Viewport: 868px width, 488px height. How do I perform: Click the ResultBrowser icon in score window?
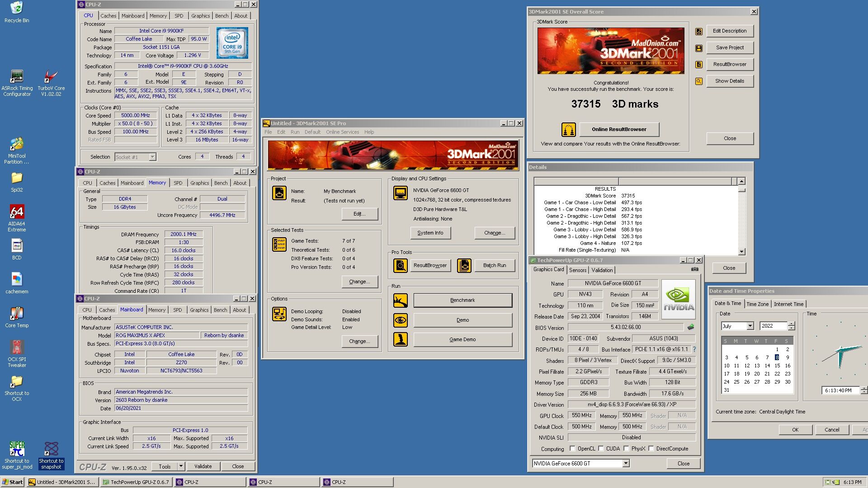[x=699, y=65]
